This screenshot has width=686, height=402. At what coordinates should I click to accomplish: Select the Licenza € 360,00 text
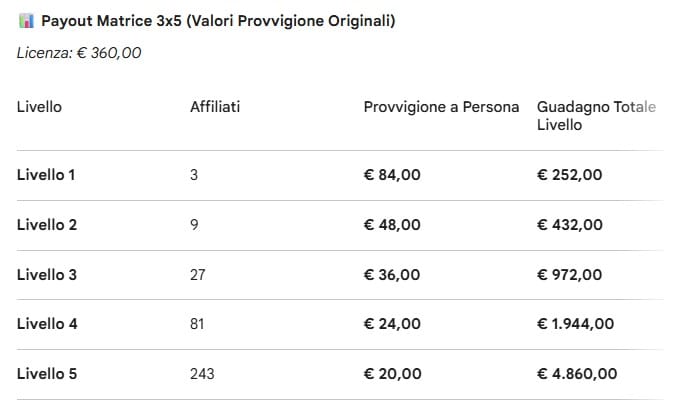tap(79, 54)
